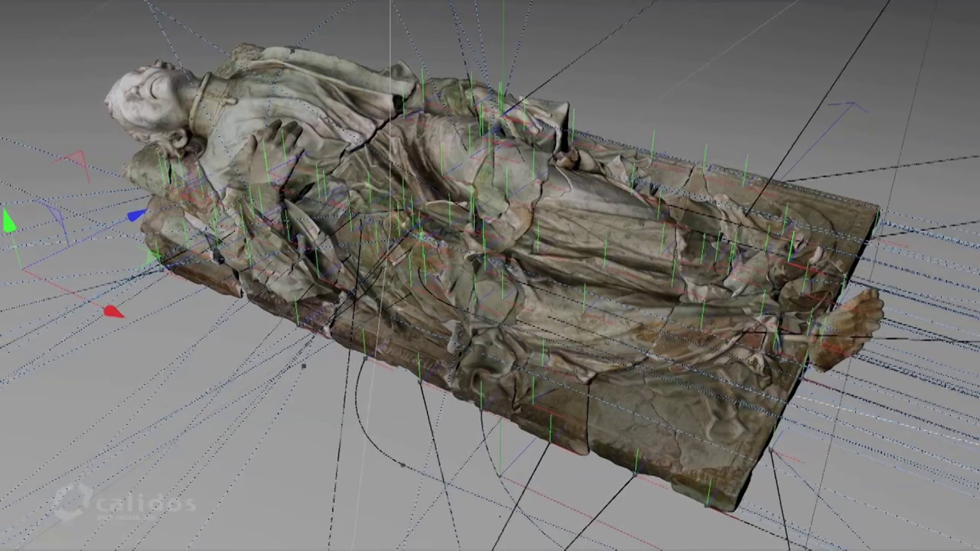Screen dimensions: 980x551
Task: Click the gizmo origin where the axes meet
Action: tap(22, 268)
